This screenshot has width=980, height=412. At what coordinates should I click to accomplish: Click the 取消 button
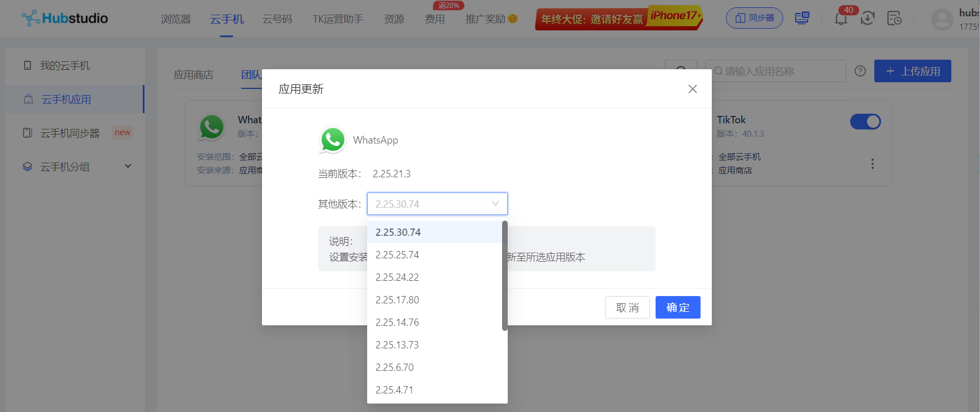tap(627, 307)
